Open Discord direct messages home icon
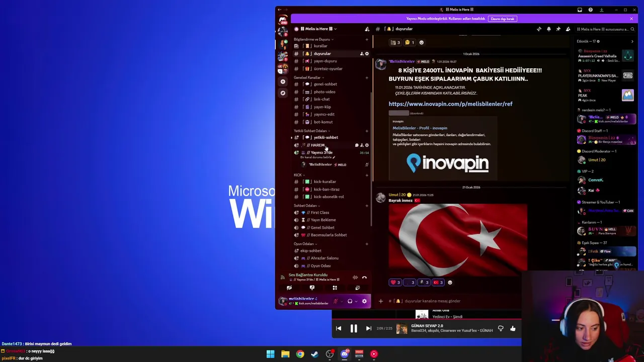The width and height of the screenshot is (644, 362). pos(283,20)
